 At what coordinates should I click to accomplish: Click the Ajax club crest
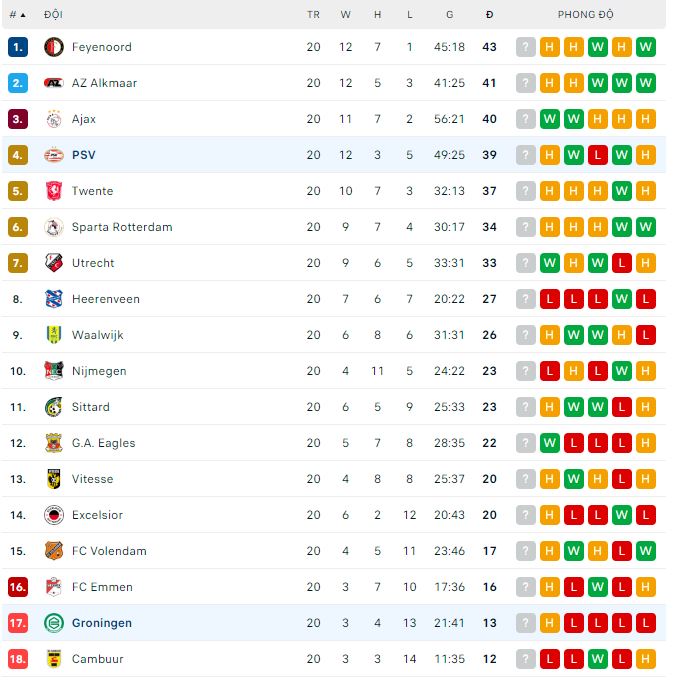click(x=54, y=119)
